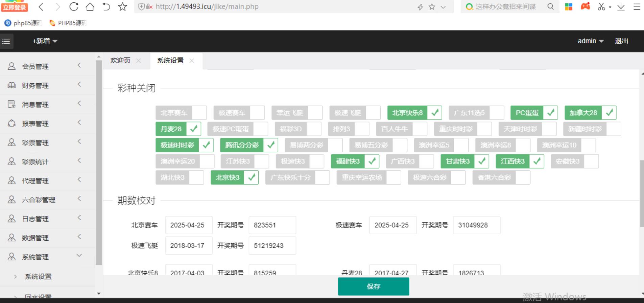Enable the 北京赛车 lottery checkbox
The height and width of the screenshot is (303, 644).
(x=199, y=113)
